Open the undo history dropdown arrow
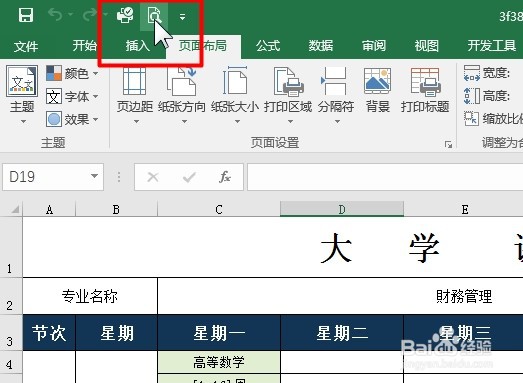This screenshot has width=523, height=383. coord(70,15)
